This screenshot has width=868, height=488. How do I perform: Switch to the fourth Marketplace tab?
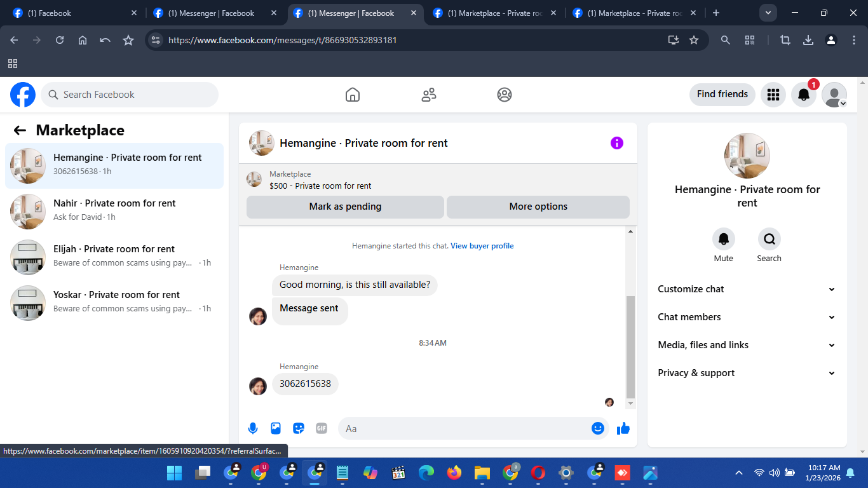[x=494, y=13]
